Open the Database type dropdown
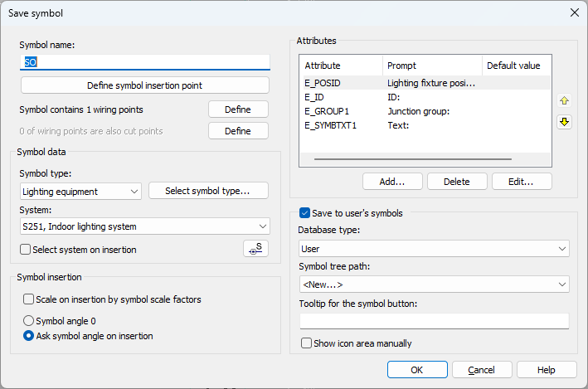This screenshot has width=588, height=389. [434, 248]
